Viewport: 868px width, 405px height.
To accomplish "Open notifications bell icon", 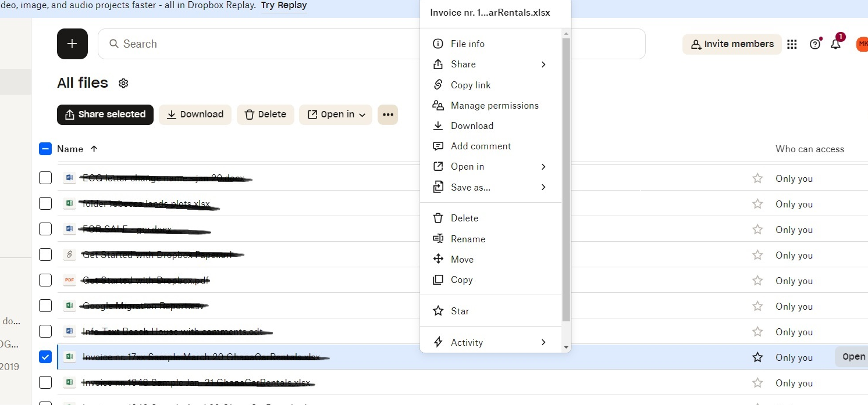I will click(835, 44).
